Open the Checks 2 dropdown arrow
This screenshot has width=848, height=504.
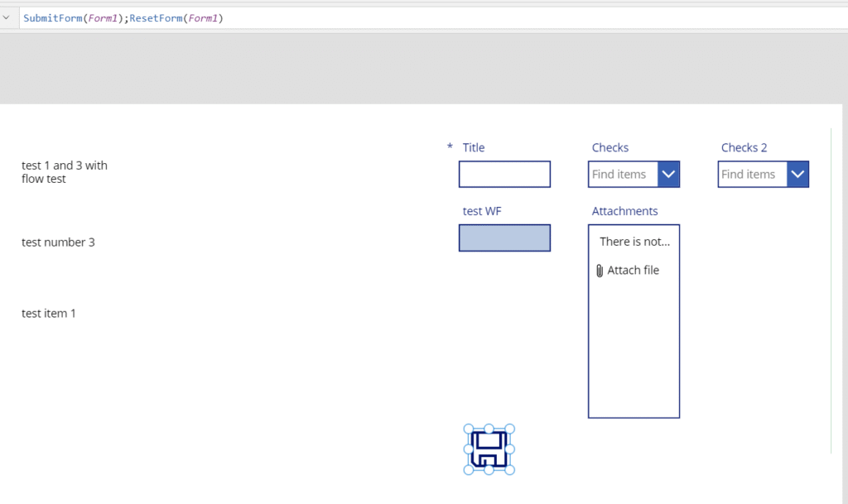click(x=797, y=175)
